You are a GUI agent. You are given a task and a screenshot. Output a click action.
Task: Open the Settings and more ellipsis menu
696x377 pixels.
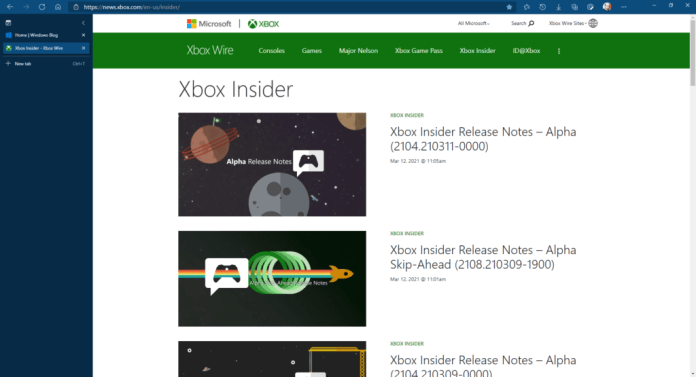click(624, 7)
